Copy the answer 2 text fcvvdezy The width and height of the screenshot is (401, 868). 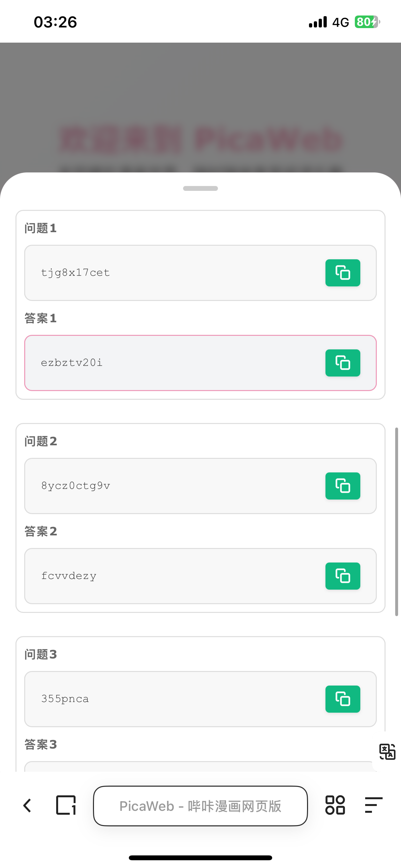coord(342,576)
